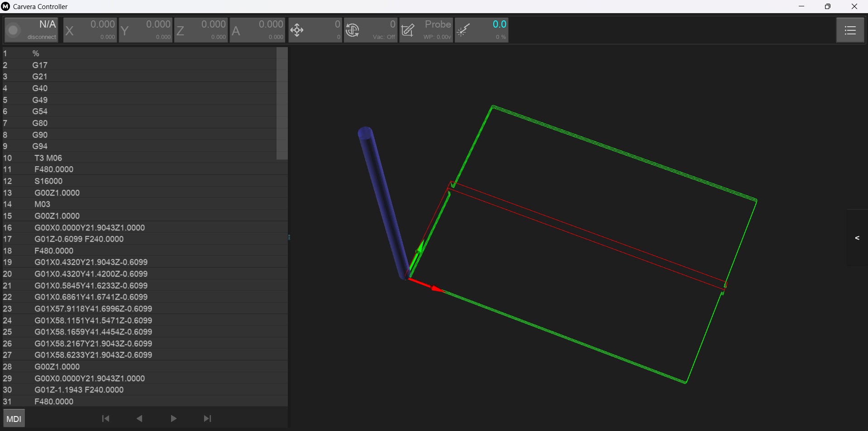This screenshot has height=431, width=868.
Task: Select G-code line S16000
Action: coord(145,181)
